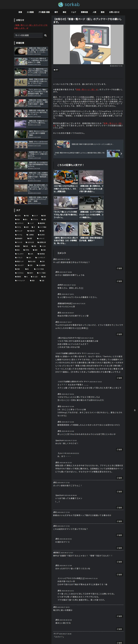Reply to 織田裕三's 事件は会議室で comment

click(120, 562)
